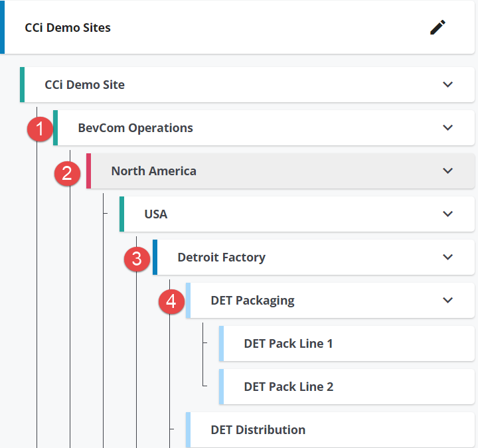This screenshot has width=478, height=448.
Task: Open the DET Distribution node
Action: [x=258, y=430]
